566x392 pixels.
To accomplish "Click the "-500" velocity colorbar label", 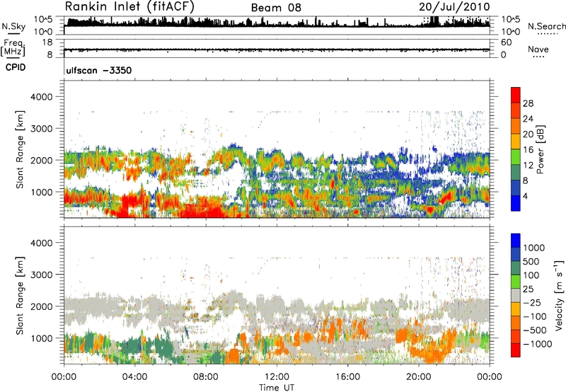I will pyautogui.click(x=535, y=330).
